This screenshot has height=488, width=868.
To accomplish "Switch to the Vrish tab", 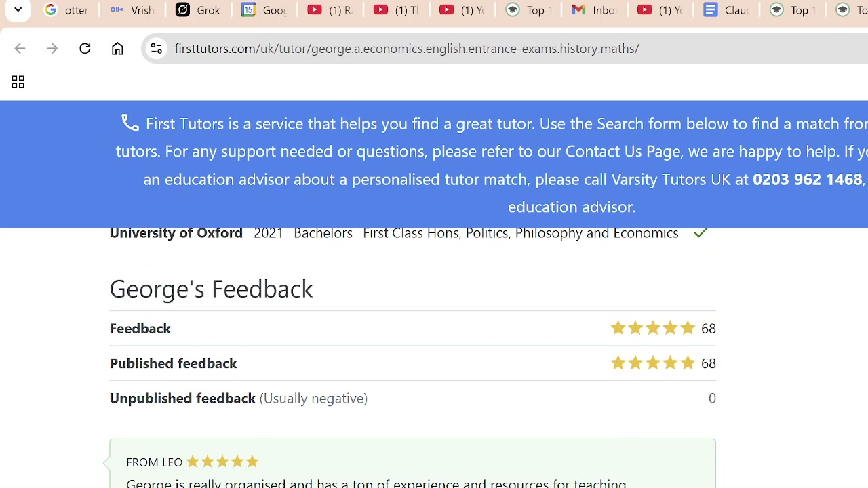I will coord(132,10).
